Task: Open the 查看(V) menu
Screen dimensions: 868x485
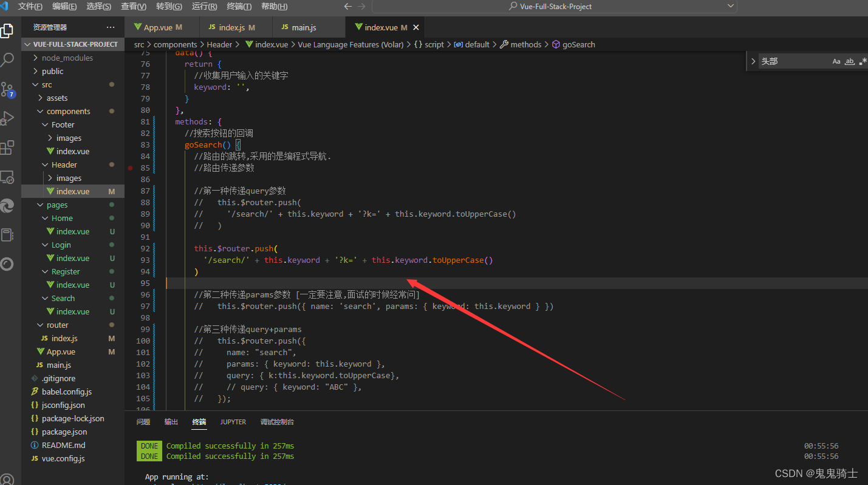Action: click(x=134, y=7)
